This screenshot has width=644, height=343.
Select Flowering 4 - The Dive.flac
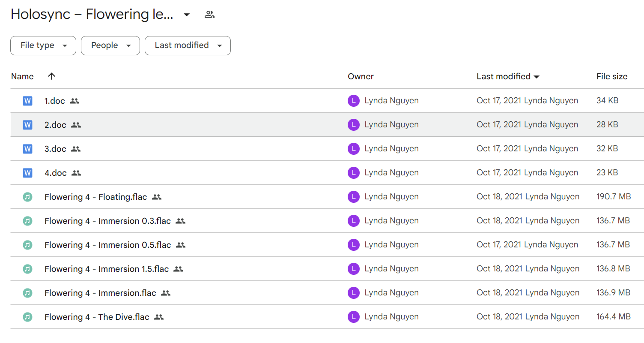pyautogui.click(x=97, y=317)
